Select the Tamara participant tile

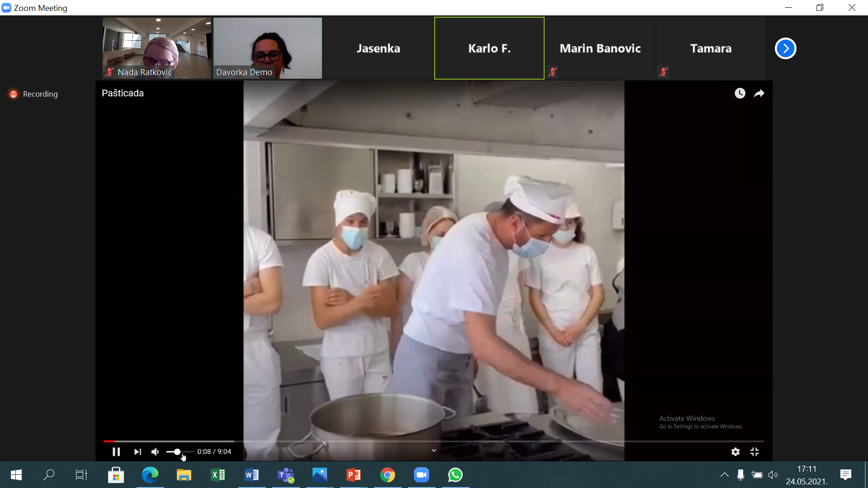coord(711,48)
